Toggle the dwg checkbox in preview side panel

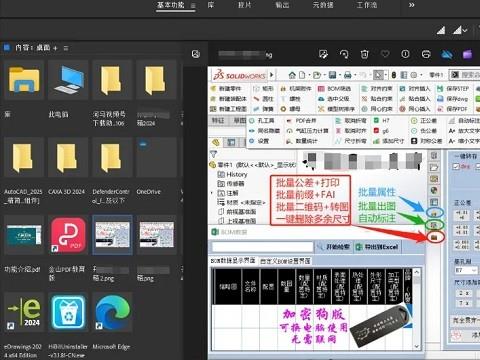[456, 166]
